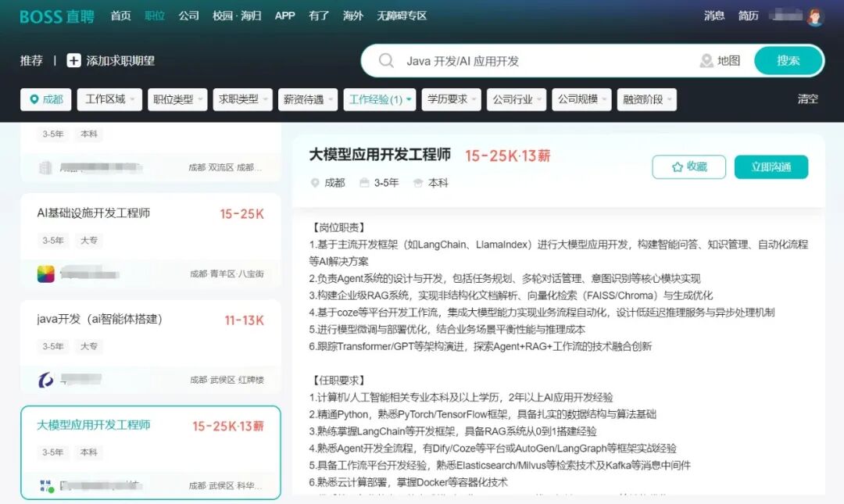This screenshot has width=844, height=504.
Task: Select 职位 in top navigation
Action: click(155, 16)
